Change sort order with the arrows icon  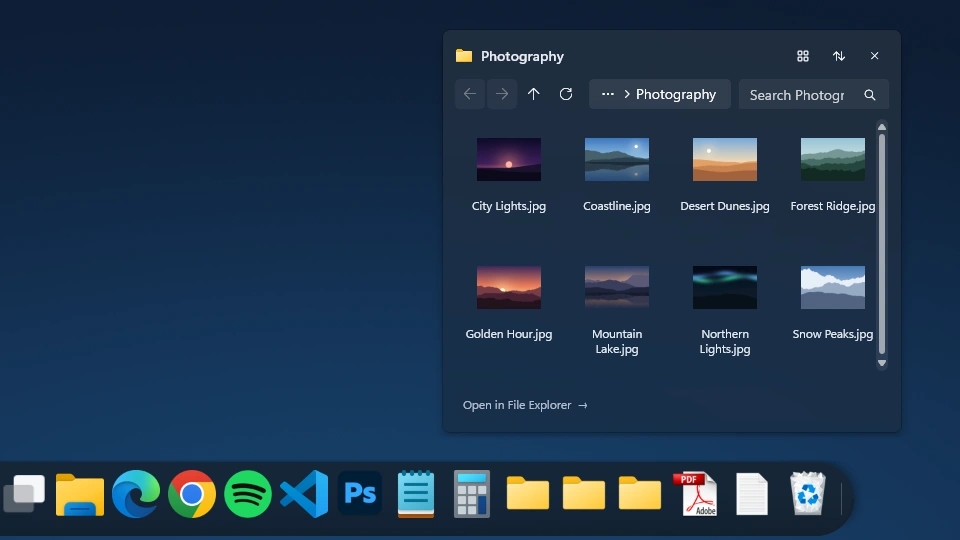click(x=839, y=56)
